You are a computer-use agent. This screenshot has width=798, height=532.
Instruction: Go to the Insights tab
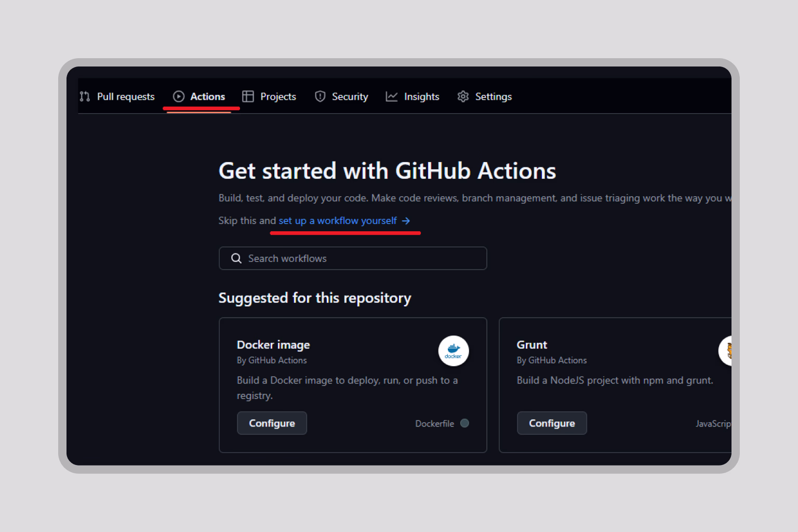coord(413,97)
